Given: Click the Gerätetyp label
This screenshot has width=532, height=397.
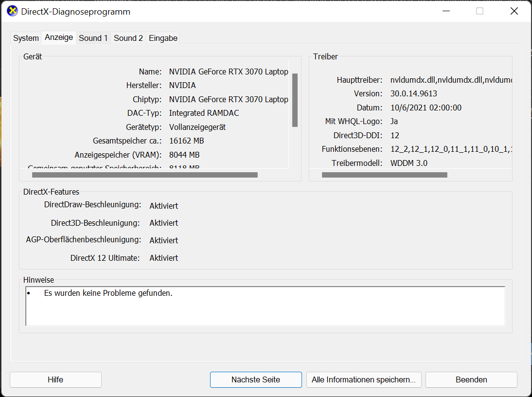Looking at the screenshot, I should [144, 127].
